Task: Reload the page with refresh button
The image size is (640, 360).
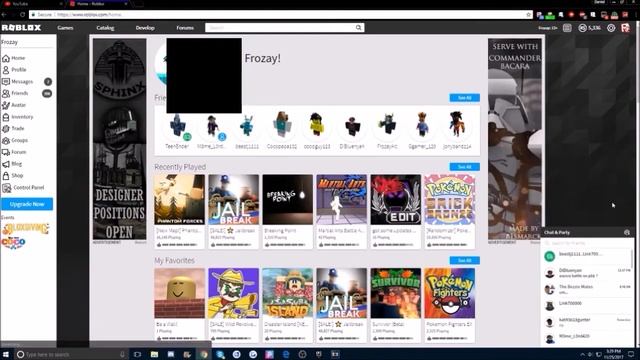Action: click(22, 15)
